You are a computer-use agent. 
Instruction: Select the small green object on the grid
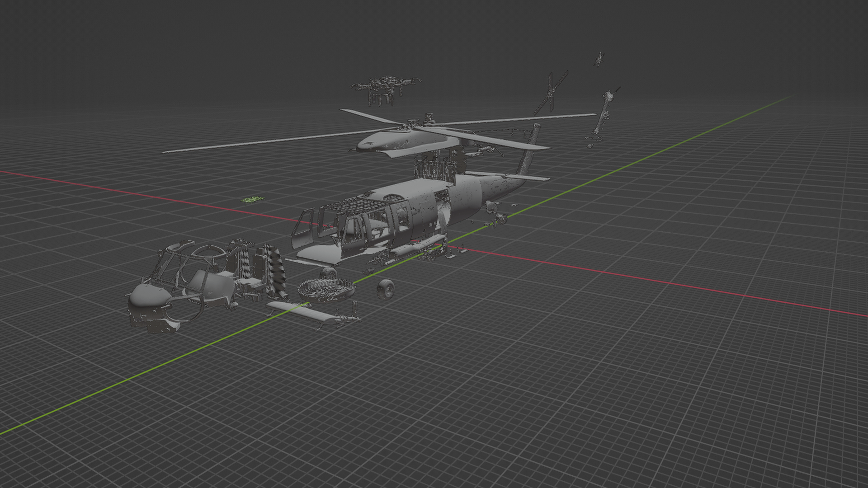(252, 199)
